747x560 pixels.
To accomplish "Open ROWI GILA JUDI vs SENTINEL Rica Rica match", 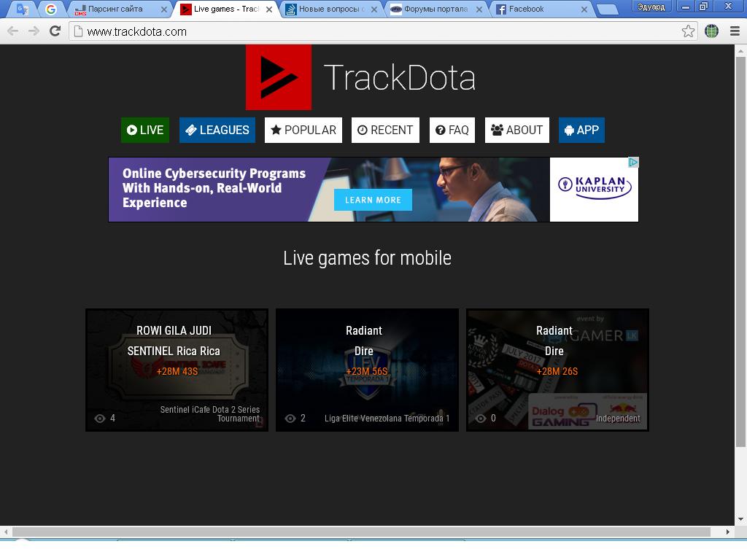I will [177, 370].
